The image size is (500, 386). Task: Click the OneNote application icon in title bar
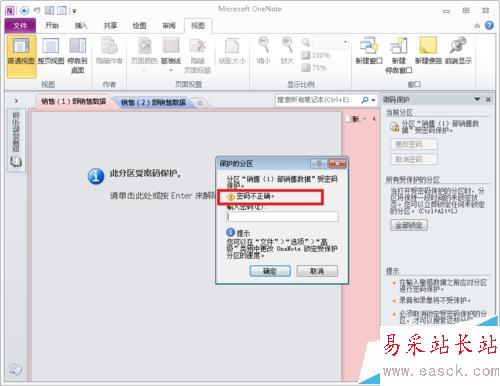[10, 11]
